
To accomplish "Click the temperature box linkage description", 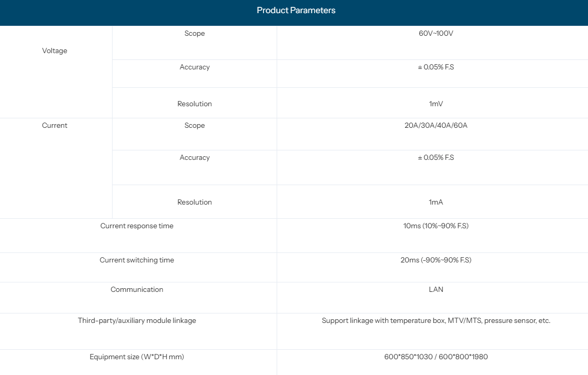I will pyautogui.click(x=435, y=321).
